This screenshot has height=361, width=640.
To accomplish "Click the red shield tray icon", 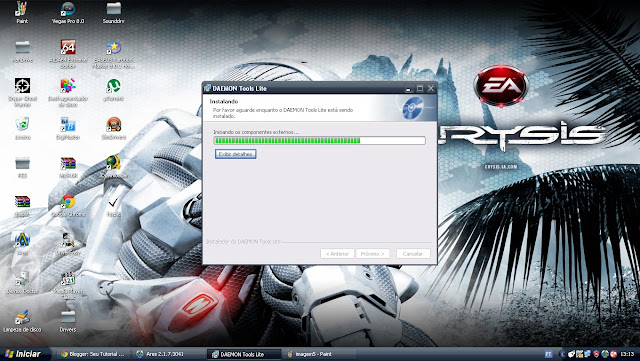I will tap(596, 354).
